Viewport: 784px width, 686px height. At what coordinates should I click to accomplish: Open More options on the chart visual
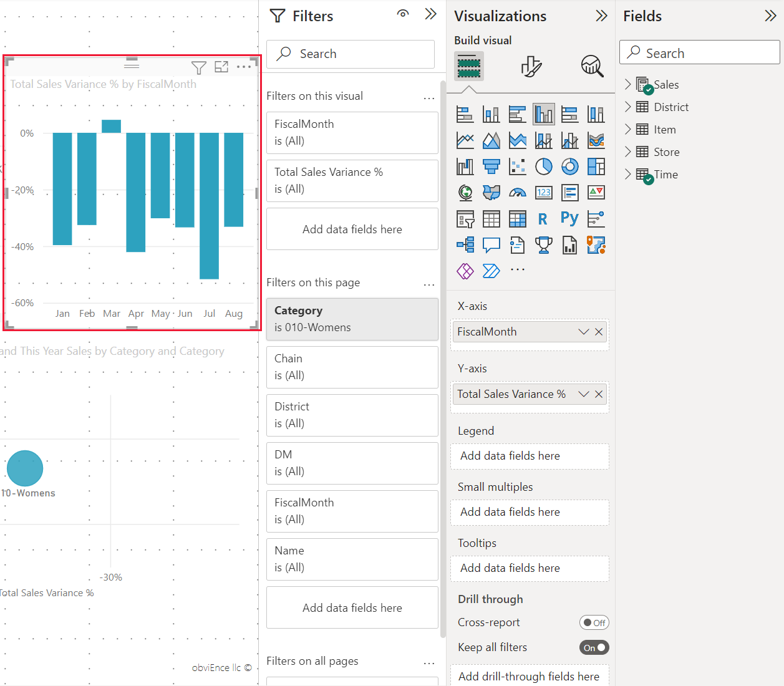244,67
